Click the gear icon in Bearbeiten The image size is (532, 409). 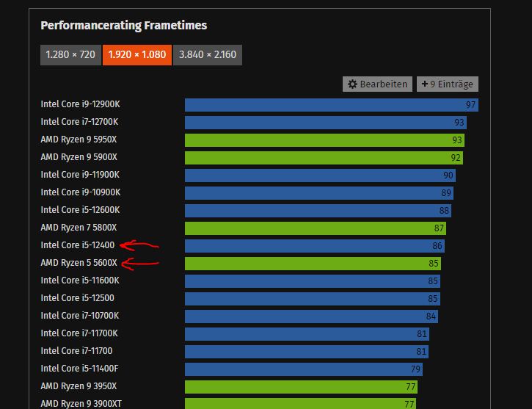click(x=352, y=84)
